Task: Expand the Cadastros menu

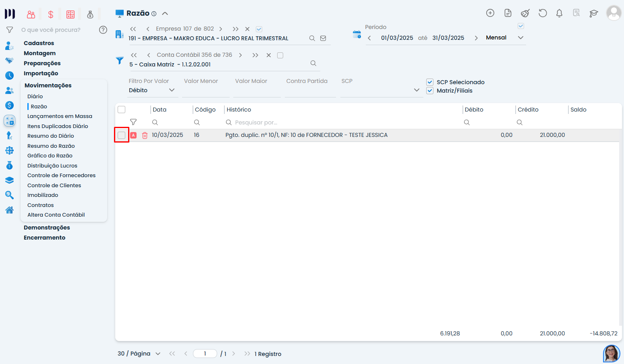Action: click(x=39, y=43)
